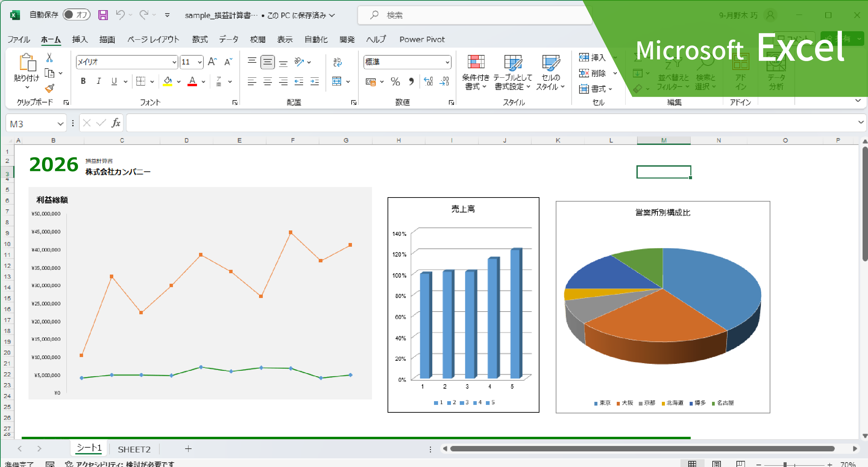Click the Merge and Center icon

click(337, 81)
